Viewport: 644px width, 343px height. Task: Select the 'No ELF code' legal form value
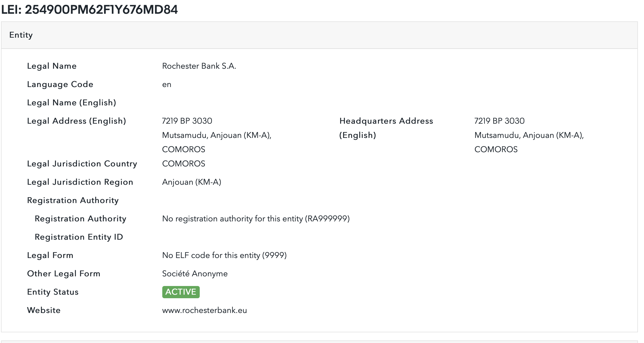[x=224, y=255]
